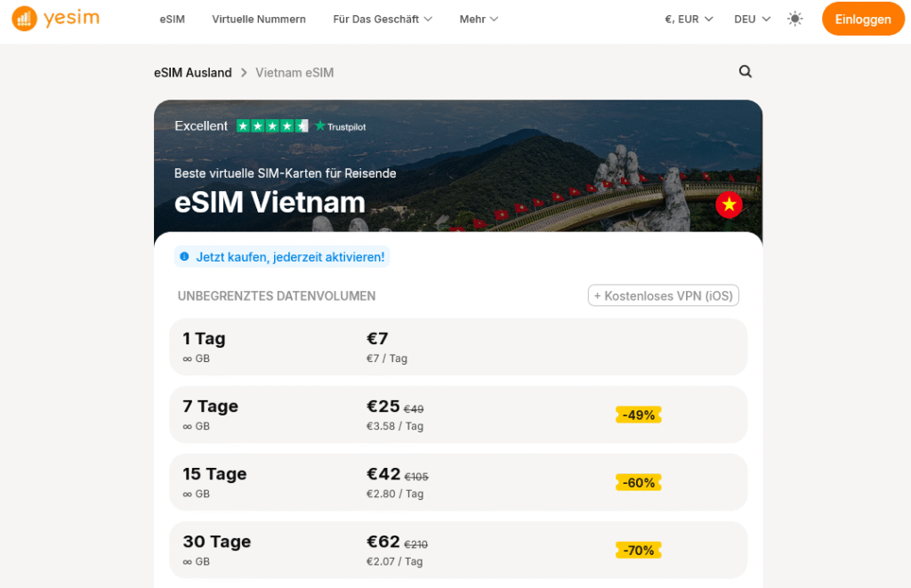Viewport: 911px width, 588px height.
Task: Open Virtuelle Nummern from the navigation
Action: pyautogui.click(x=259, y=18)
